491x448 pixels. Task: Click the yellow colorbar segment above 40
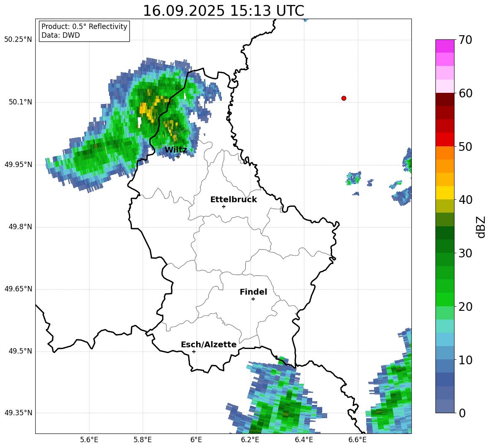(x=445, y=193)
